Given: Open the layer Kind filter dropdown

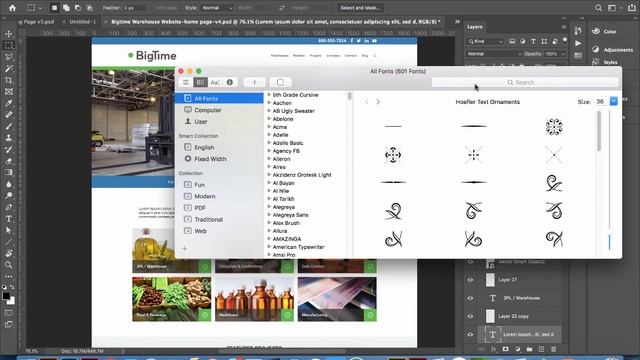Looking at the screenshot, I should pyautogui.click(x=485, y=41).
